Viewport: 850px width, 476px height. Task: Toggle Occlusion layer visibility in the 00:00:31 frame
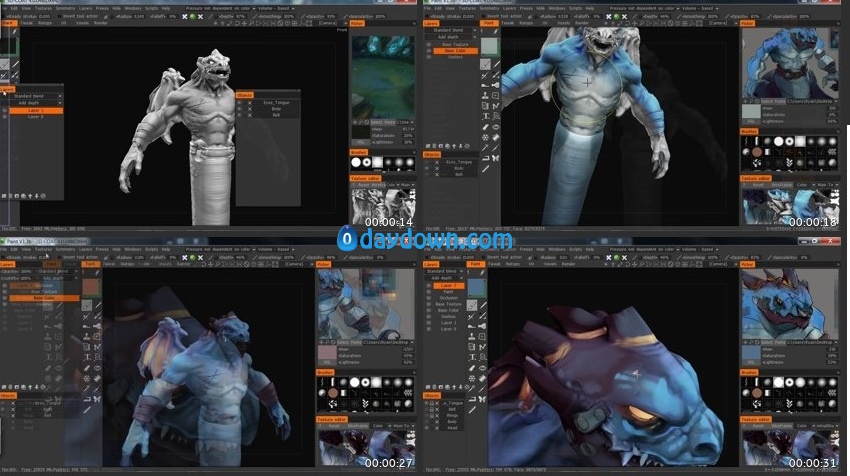(428, 298)
